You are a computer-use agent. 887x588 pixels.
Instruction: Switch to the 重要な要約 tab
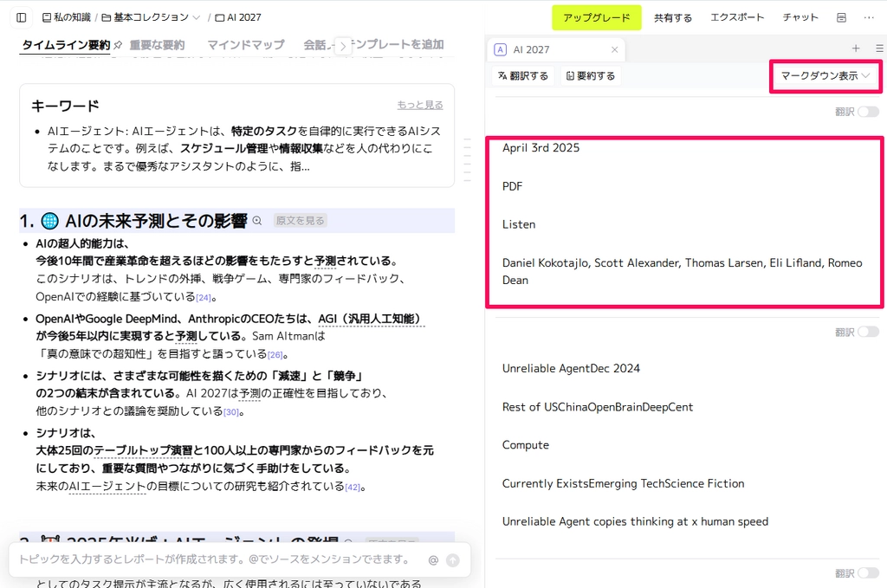click(157, 45)
